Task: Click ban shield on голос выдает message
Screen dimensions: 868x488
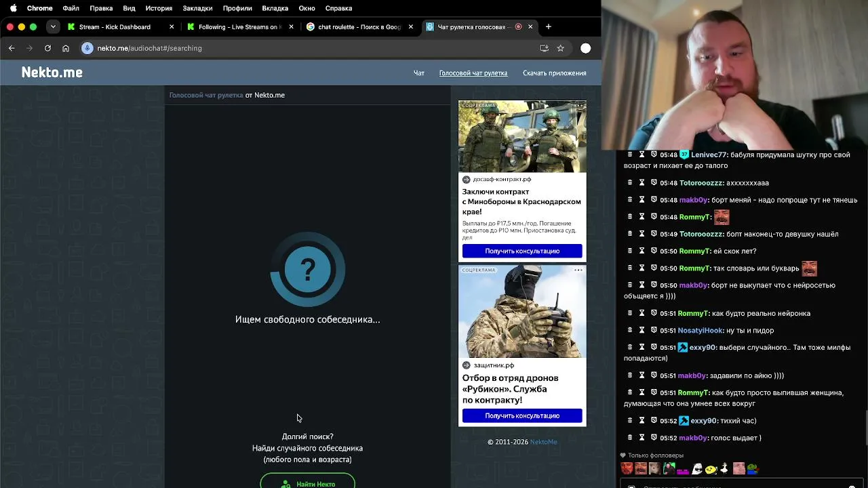Action: (x=654, y=437)
